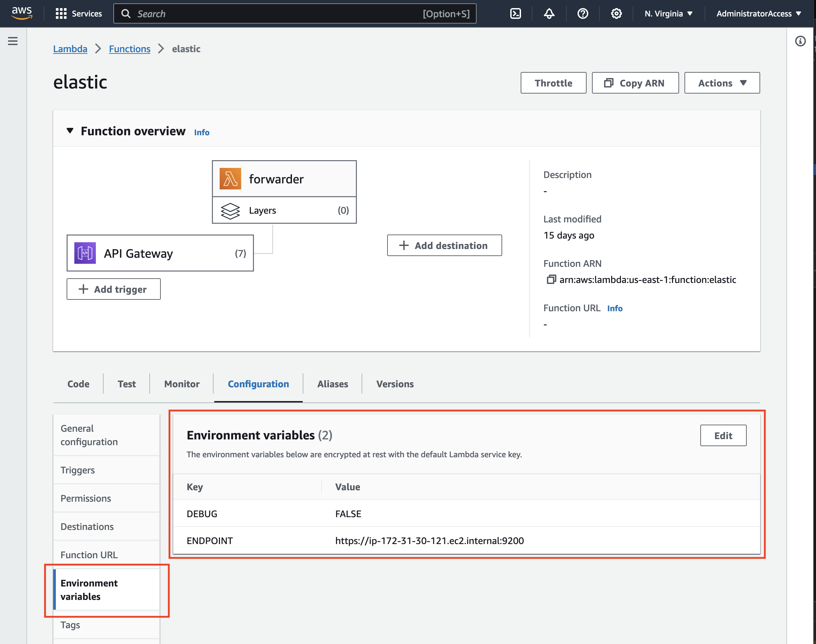Click the '15 days ago' last modified value
This screenshot has width=816, height=644.
point(569,235)
